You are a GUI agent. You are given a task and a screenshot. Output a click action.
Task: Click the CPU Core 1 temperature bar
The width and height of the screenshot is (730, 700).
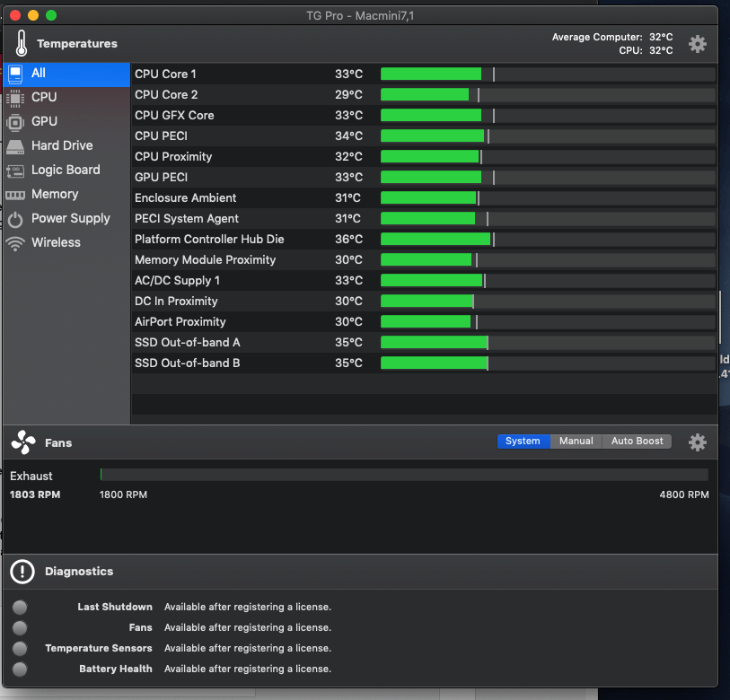(x=548, y=74)
